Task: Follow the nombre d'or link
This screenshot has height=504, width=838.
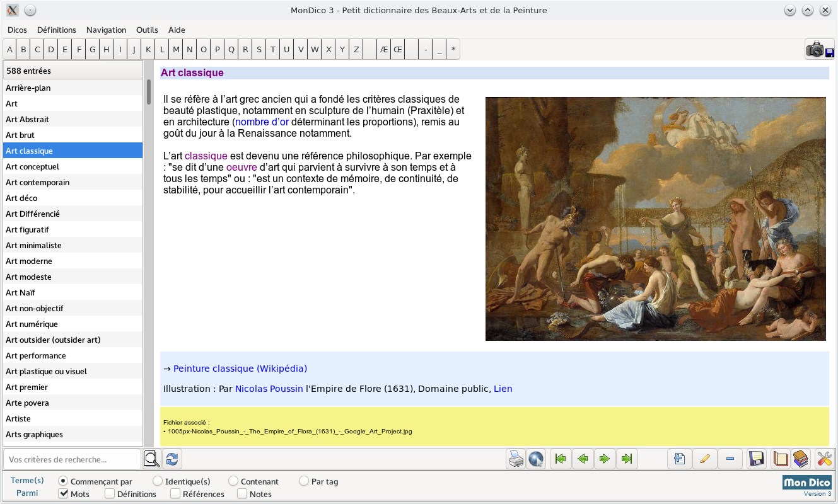Action: pos(262,122)
